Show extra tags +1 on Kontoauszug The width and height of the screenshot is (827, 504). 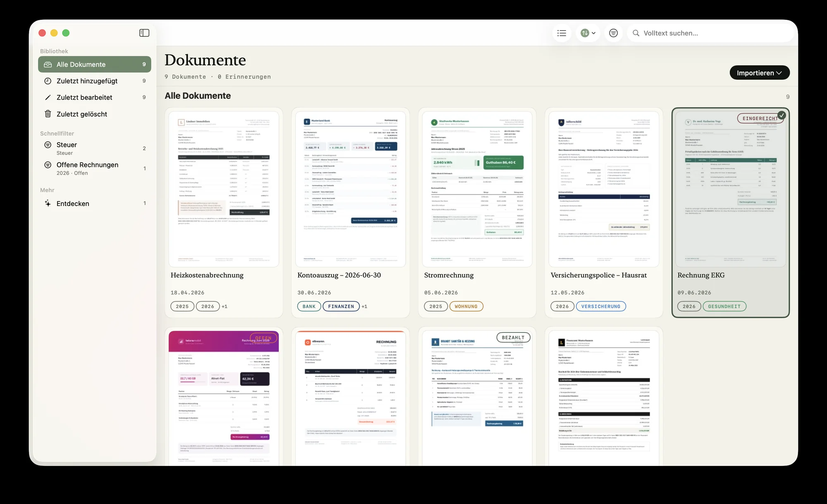(364, 306)
